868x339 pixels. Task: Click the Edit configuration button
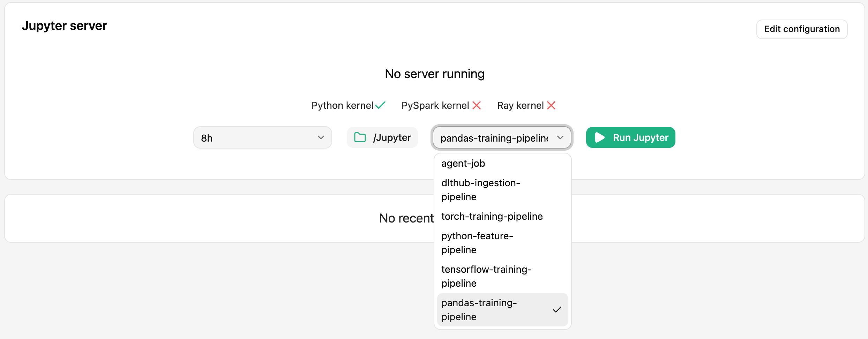pyautogui.click(x=802, y=29)
